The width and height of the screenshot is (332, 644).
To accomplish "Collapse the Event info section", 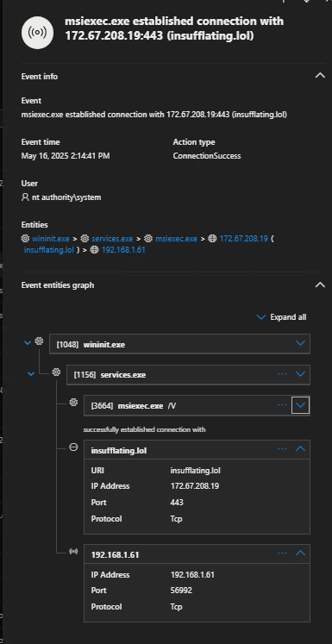I will click(x=320, y=76).
